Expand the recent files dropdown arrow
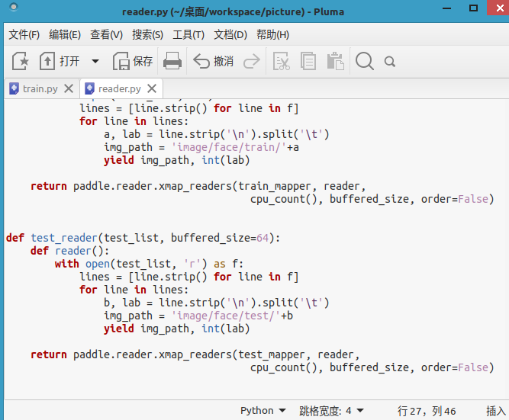This screenshot has height=420, width=509. coord(95,61)
